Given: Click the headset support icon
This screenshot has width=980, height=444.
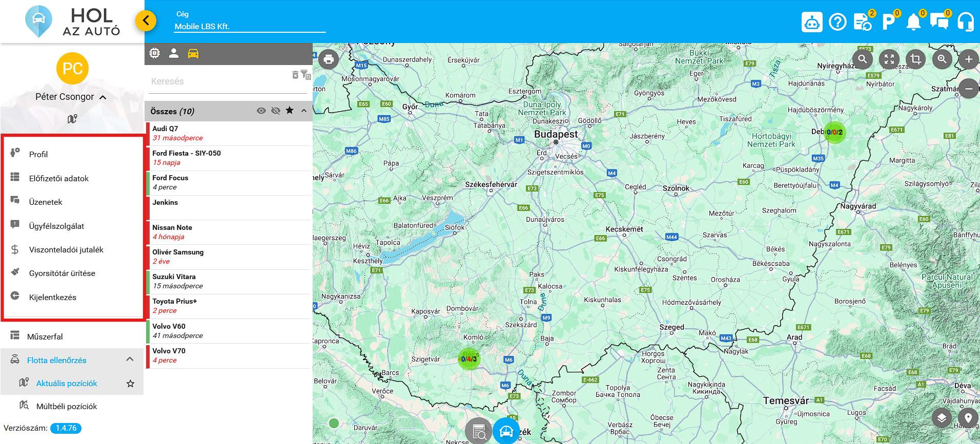Looking at the screenshot, I should (x=965, y=22).
